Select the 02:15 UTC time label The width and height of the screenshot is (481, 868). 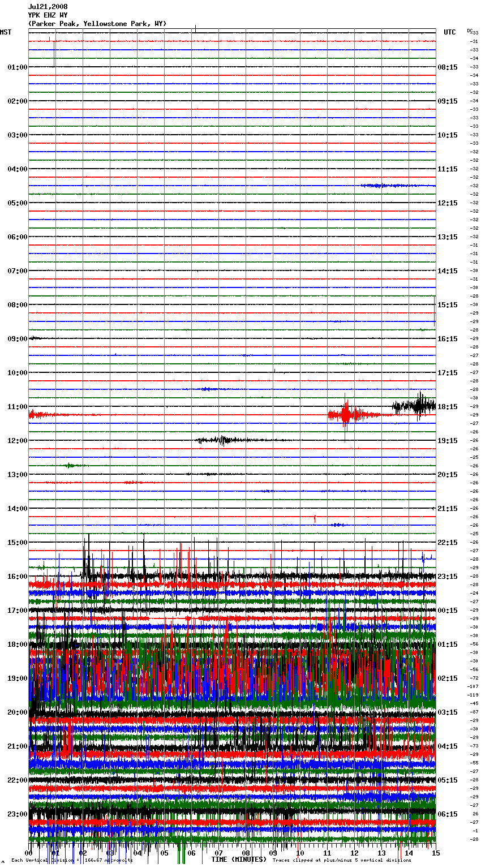coord(448,678)
